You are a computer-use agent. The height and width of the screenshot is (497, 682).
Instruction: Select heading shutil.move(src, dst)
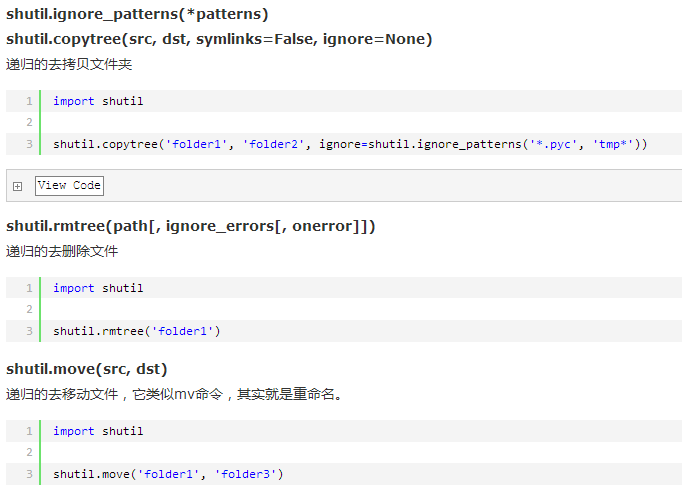click(87, 369)
